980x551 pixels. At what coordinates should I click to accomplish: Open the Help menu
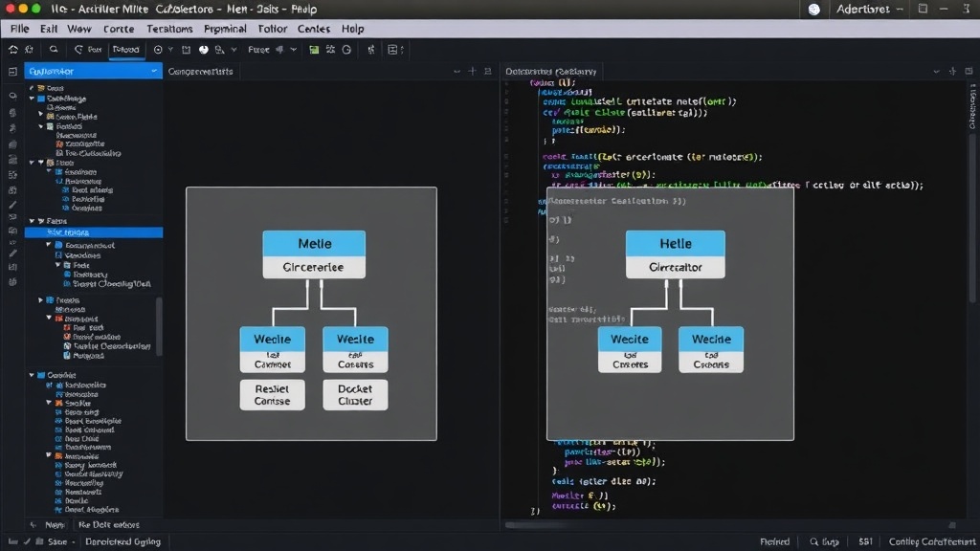pos(352,29)
